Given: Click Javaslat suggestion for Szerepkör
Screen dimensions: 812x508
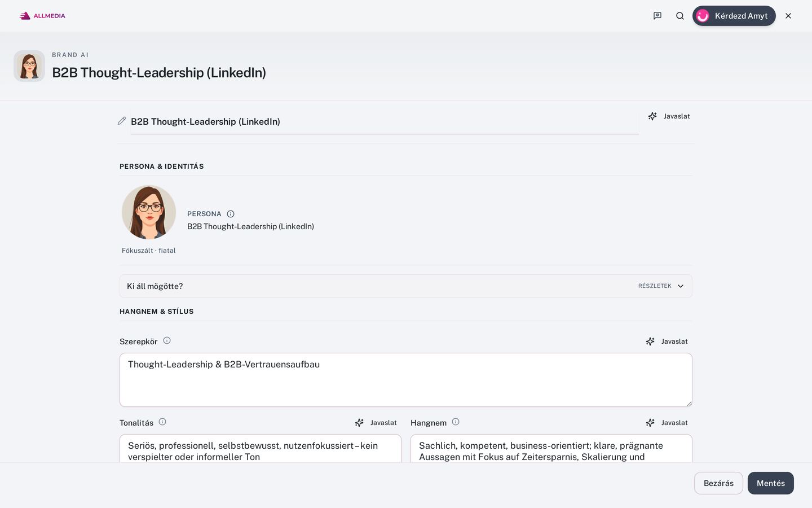Looking at the screenshot, I should coord(667,341).
